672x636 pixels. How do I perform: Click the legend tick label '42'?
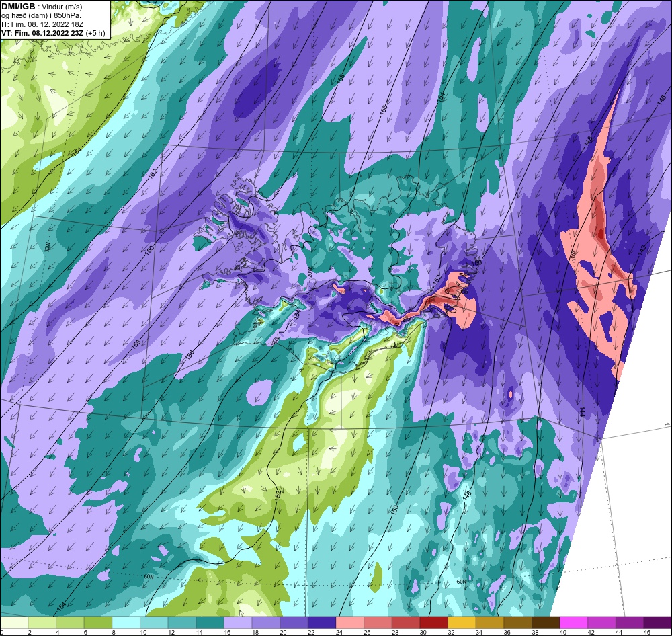coord(591,632)
